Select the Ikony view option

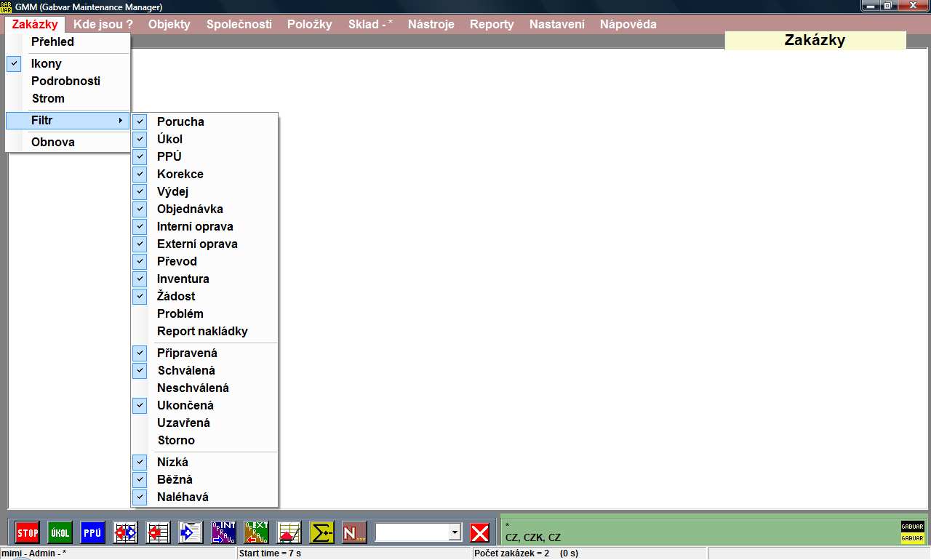pos(68,63)
